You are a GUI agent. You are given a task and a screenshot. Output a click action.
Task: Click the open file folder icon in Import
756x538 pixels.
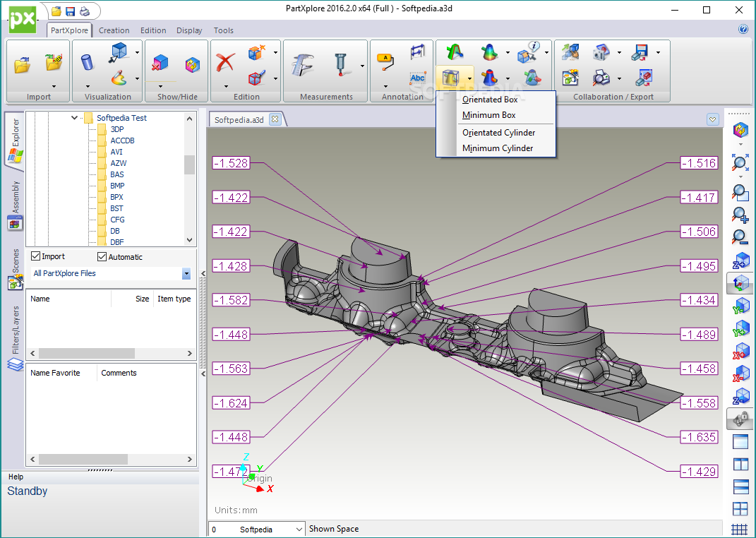click(x=22, y=64)
